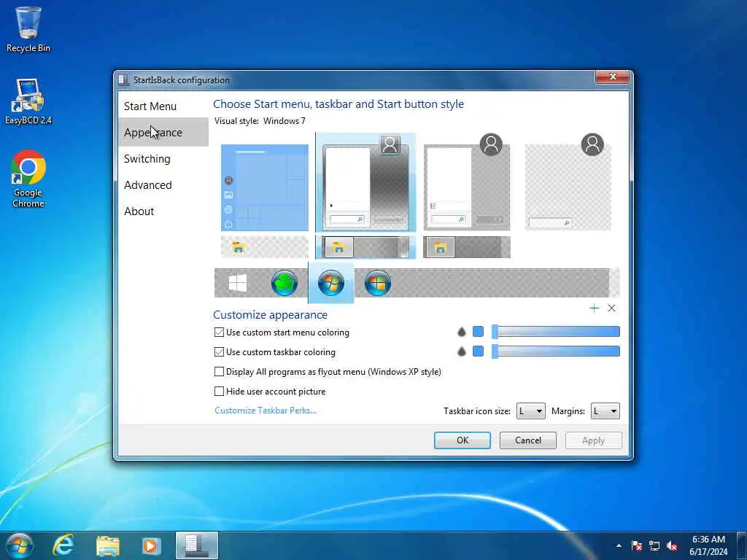Click the Cancel button
Image resolution: width=747 pixels, height=560 pixels.
(528, 440)
